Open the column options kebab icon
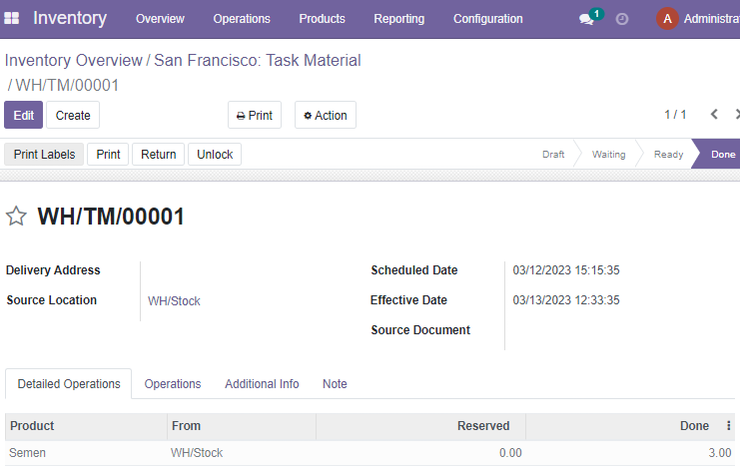This screenshot has height=466, width=740. [729, 425]
